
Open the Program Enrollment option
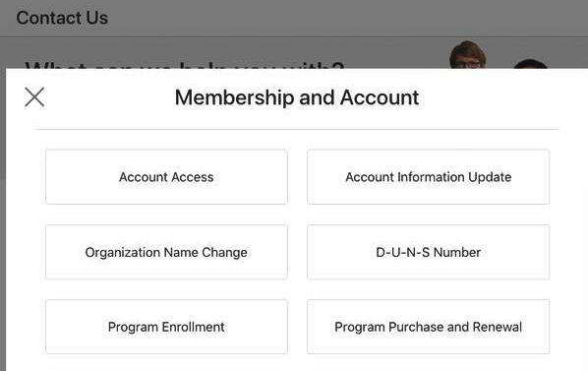point(166,327)
